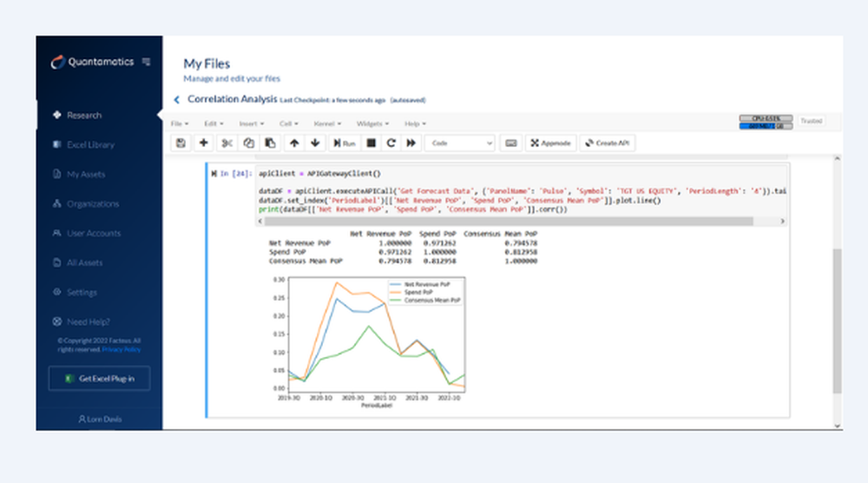Click the notebook scrollbar up arrow

click(x=837, y=158)
